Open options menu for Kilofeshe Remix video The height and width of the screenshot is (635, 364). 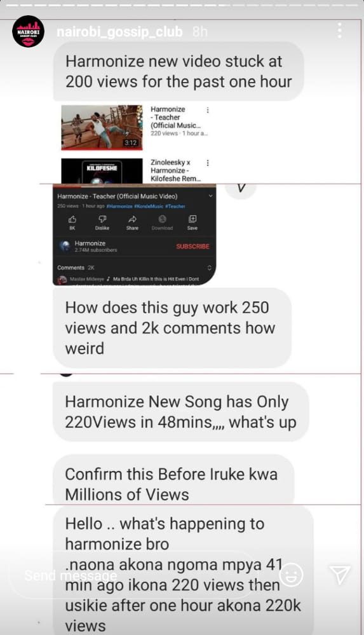208,163
